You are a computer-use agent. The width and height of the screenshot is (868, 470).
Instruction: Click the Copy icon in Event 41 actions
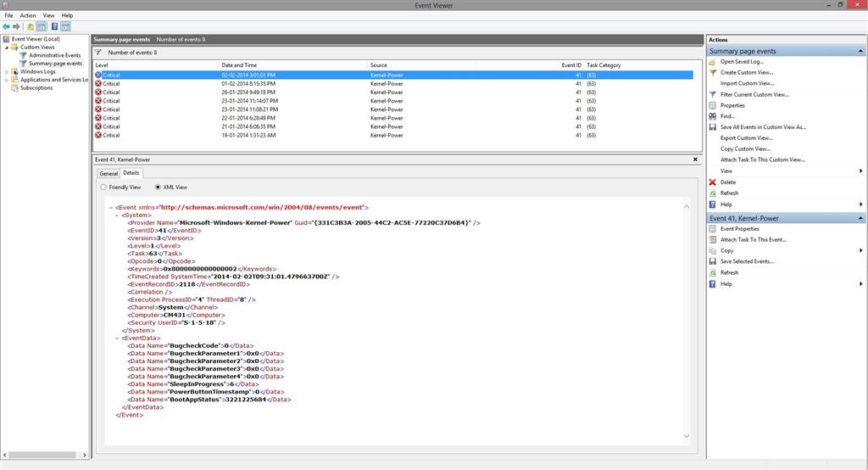712,250
